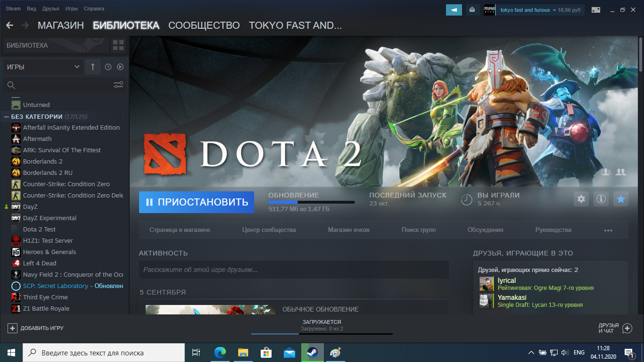Open Центр сообщества link

point(269,230)
